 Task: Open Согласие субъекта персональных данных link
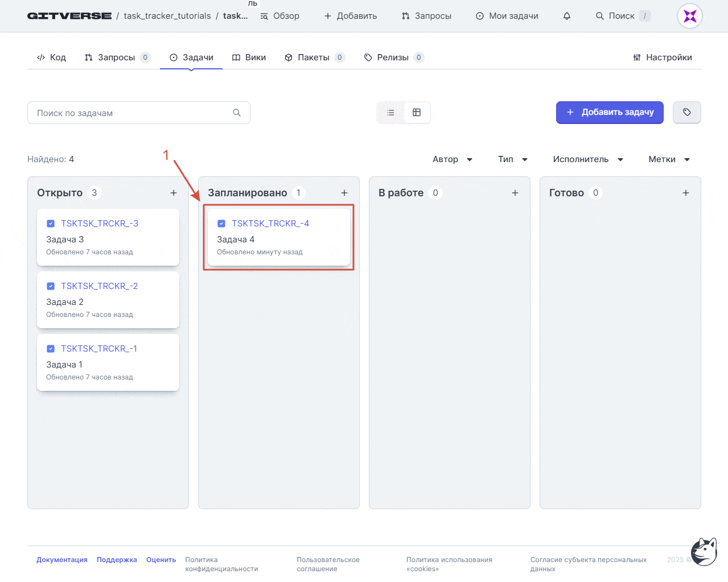(589, 564)
